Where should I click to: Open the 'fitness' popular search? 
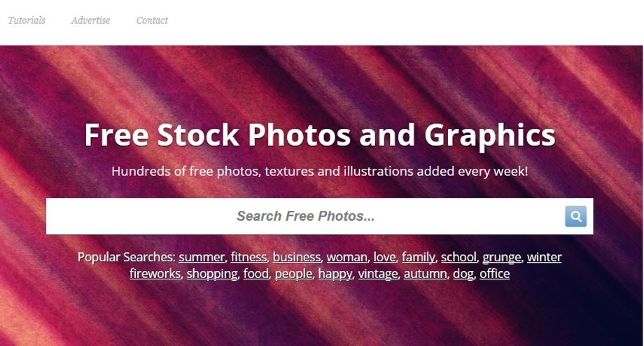click(x=248, y=257)
